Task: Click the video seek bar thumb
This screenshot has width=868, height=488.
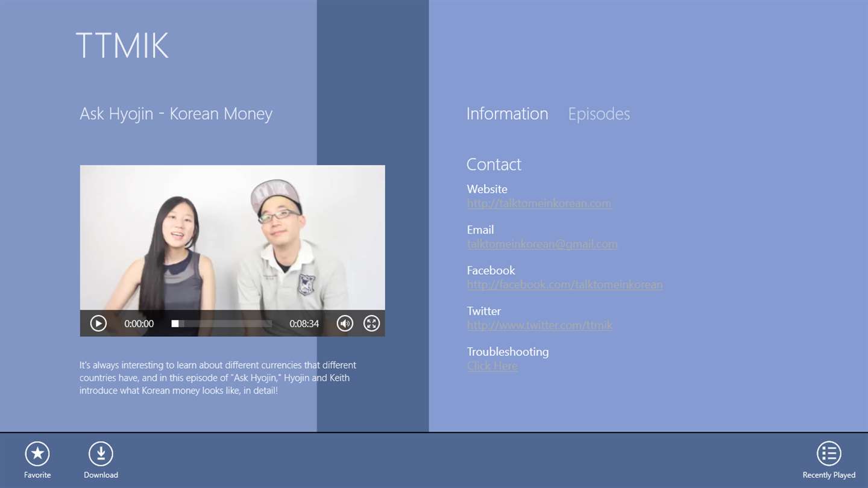Action: point(175,324)
